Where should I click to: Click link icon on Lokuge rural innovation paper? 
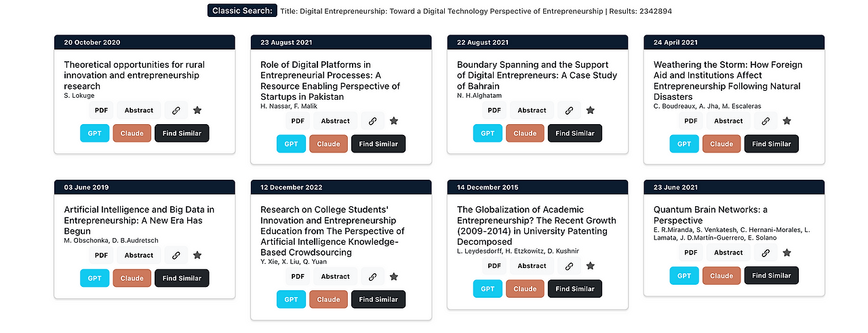point(176,111)
